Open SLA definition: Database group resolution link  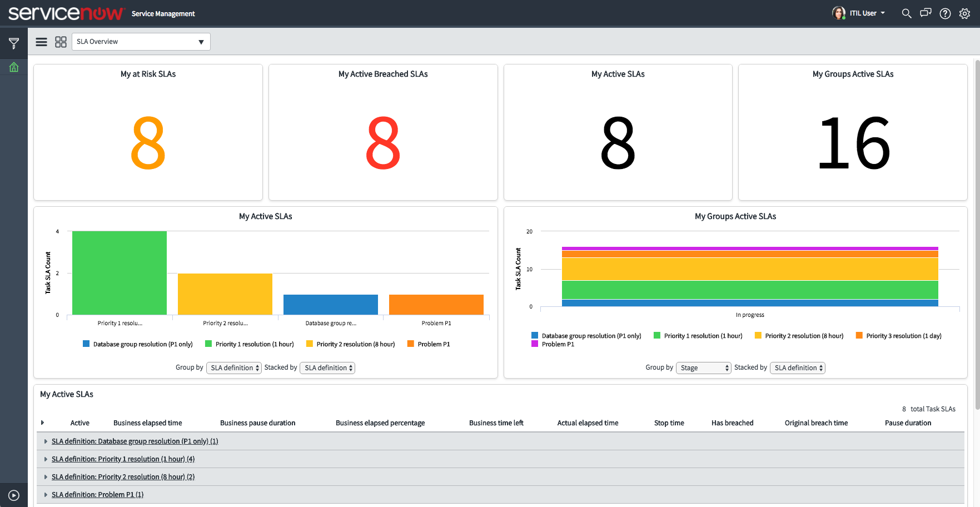(x=135, y=441)
